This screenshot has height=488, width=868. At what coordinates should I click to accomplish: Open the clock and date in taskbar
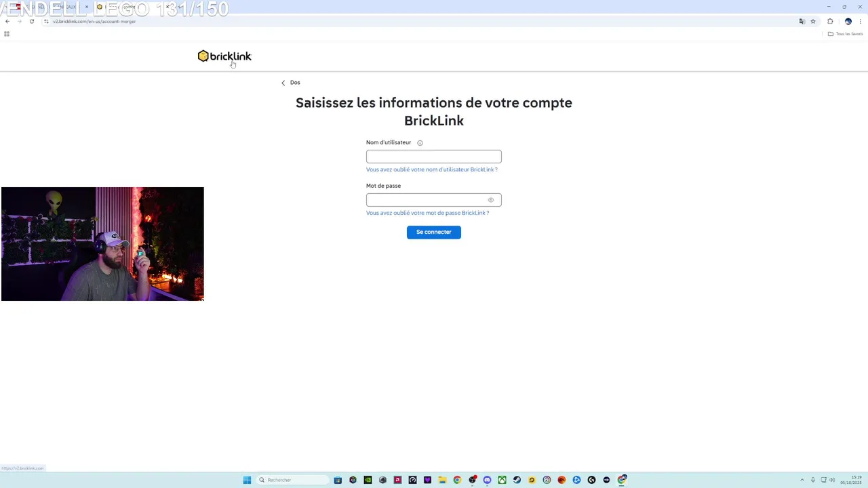tap(851, 480)
